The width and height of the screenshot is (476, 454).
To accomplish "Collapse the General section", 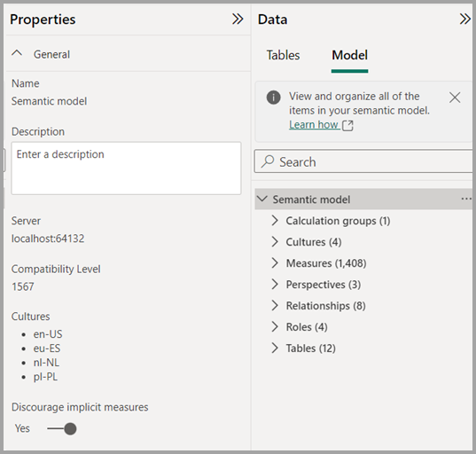I will click(17, 54).
